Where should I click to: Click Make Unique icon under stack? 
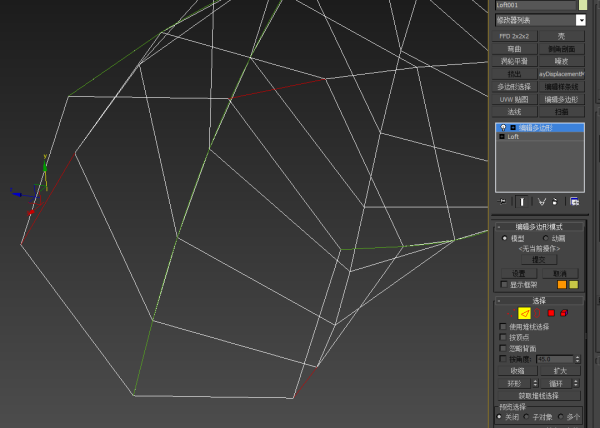541,202
